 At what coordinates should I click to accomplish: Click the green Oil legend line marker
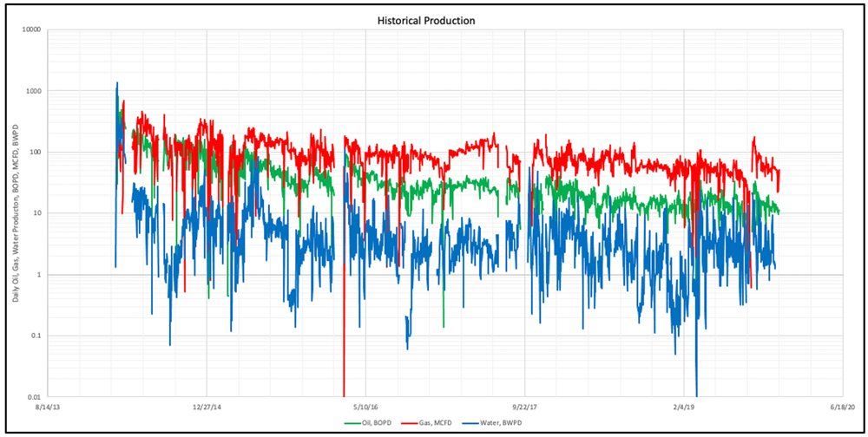point(354,422)
